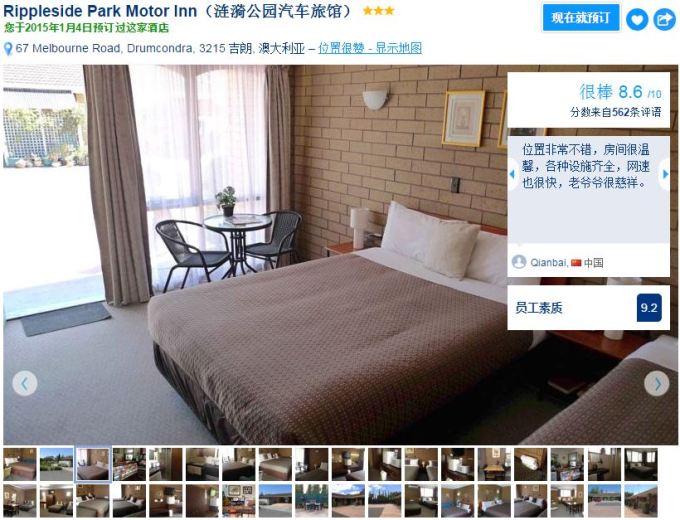This screenshot has height=520, width=680.
Task: Click the share arrow icon
Action: [664, 20]
